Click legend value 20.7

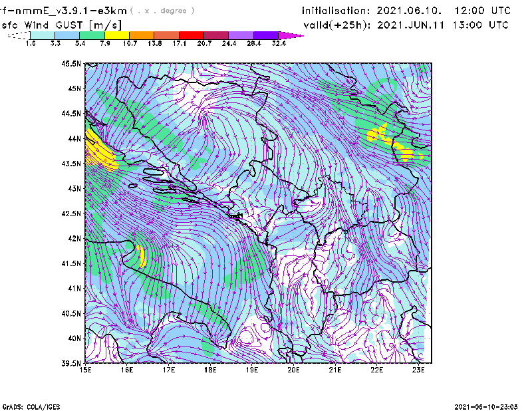point(204,43)
